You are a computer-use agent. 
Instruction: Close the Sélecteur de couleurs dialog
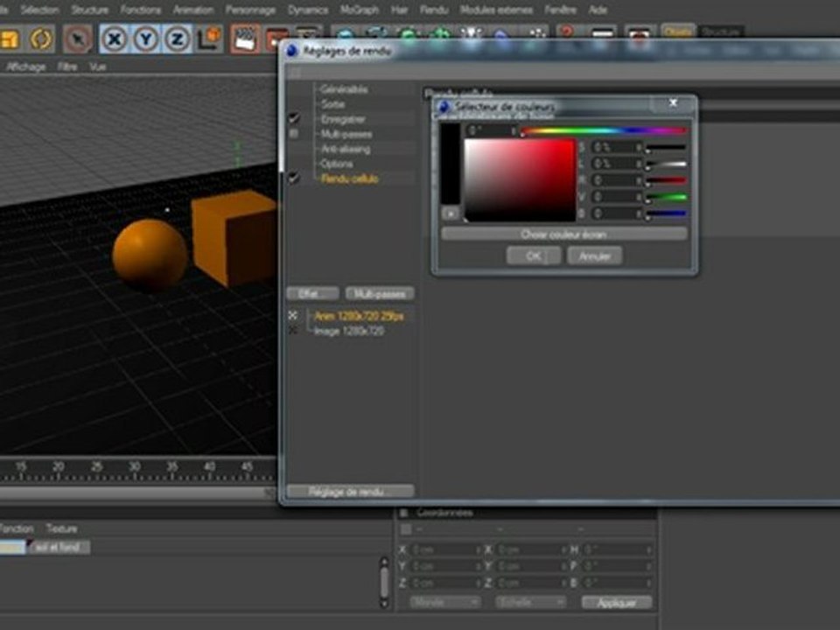click(x=674, y=102)
